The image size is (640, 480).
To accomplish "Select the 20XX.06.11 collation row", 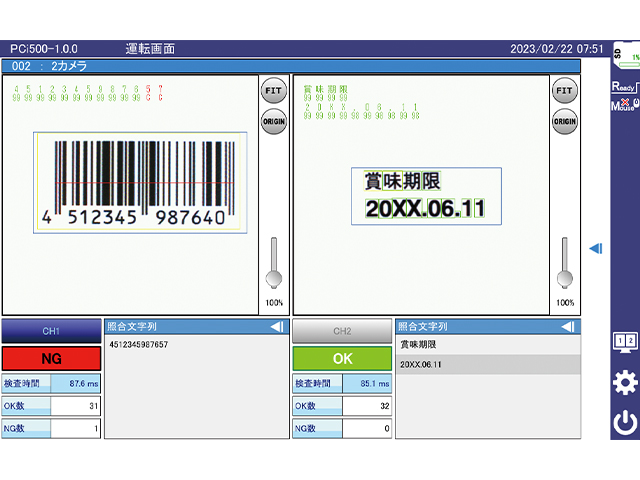I will coord(488,364).
